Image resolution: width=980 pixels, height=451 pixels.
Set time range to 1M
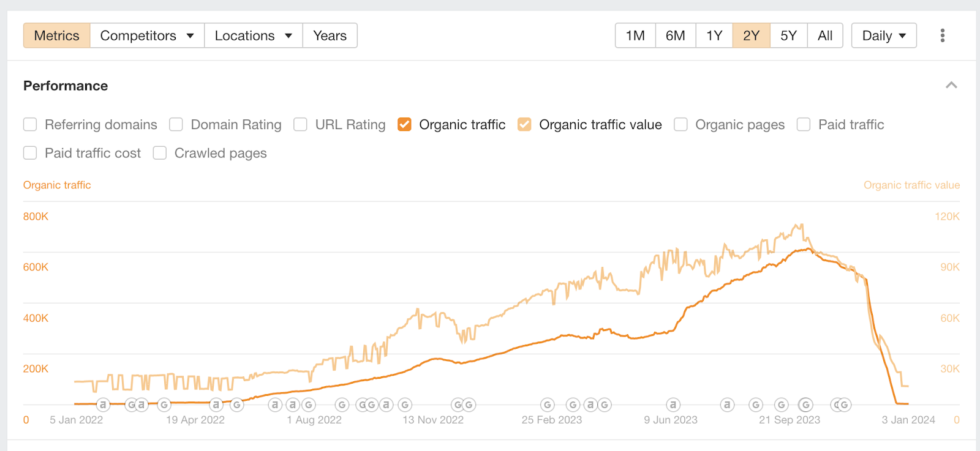pos(635,35)
